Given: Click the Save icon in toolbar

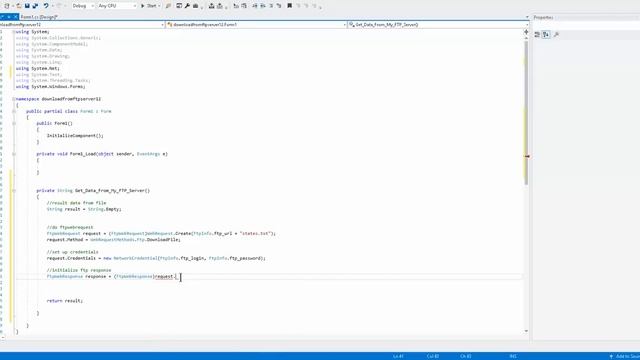Looking at the screenshot, I should click(x=27, y=6).
